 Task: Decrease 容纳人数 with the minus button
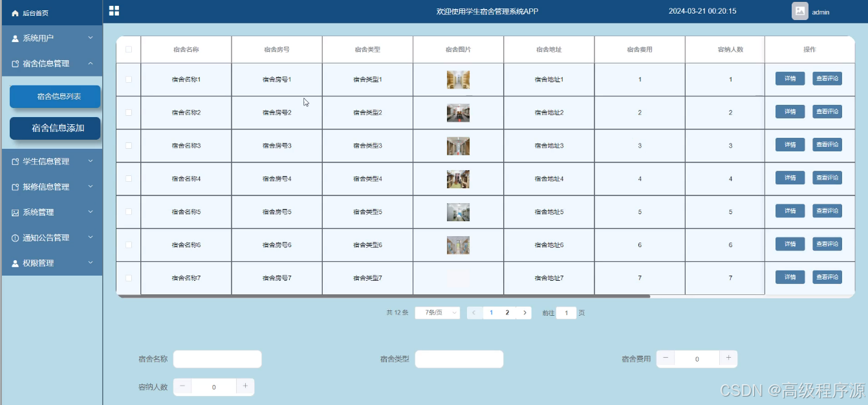tap(182, 387)
